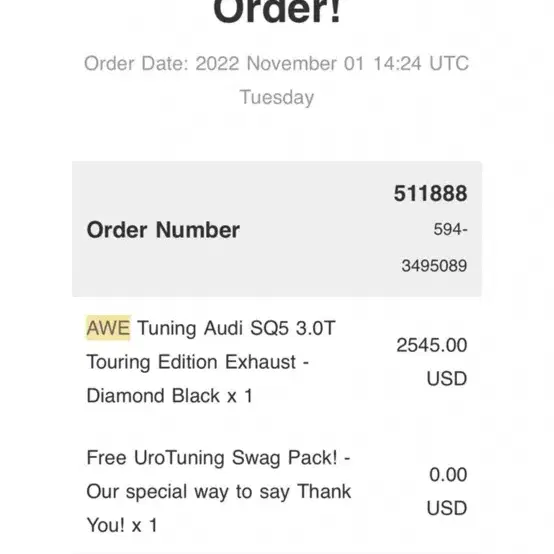Click the Diamond Black x 1 line
Screen dimensions: 554x554
tap(170, 396)
